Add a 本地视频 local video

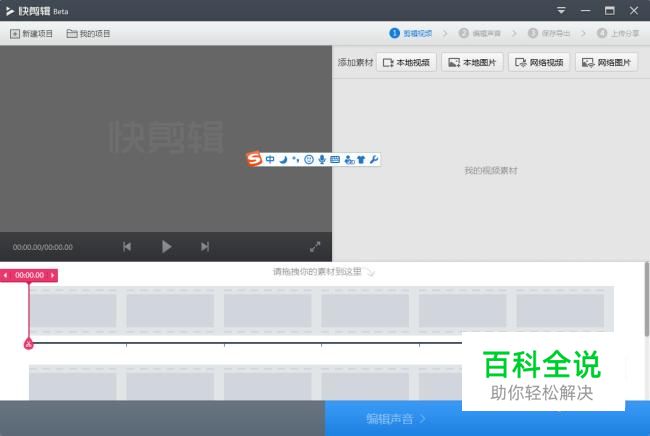[406, 62]
